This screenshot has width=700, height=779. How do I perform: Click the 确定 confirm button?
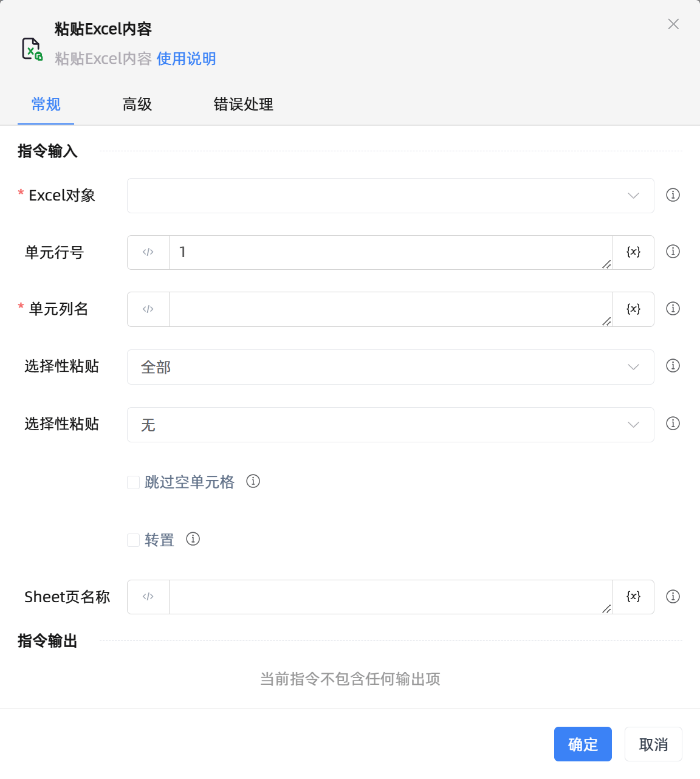[x=583, y=744]
